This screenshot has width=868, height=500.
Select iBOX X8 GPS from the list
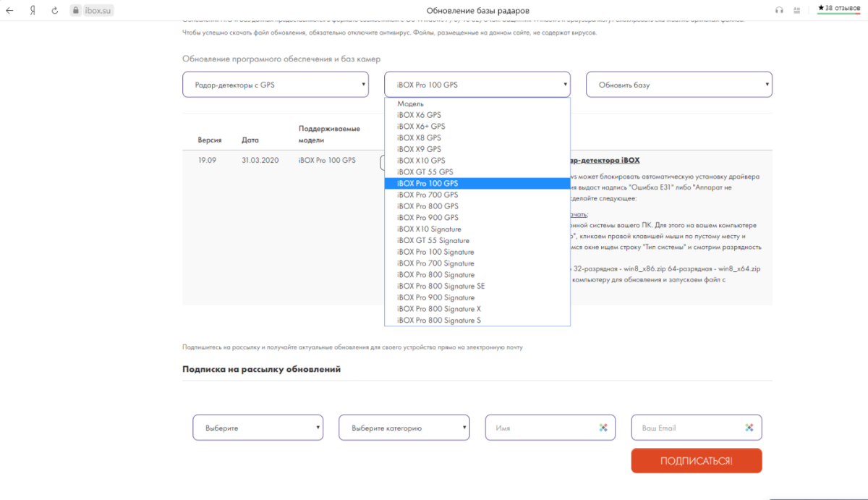477,137
